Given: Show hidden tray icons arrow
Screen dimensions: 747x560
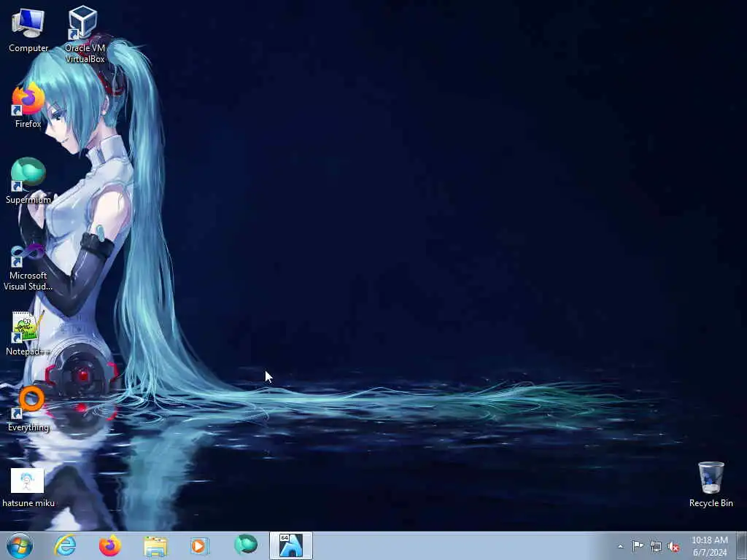Looking at the screenshot, I should point(620,546).
